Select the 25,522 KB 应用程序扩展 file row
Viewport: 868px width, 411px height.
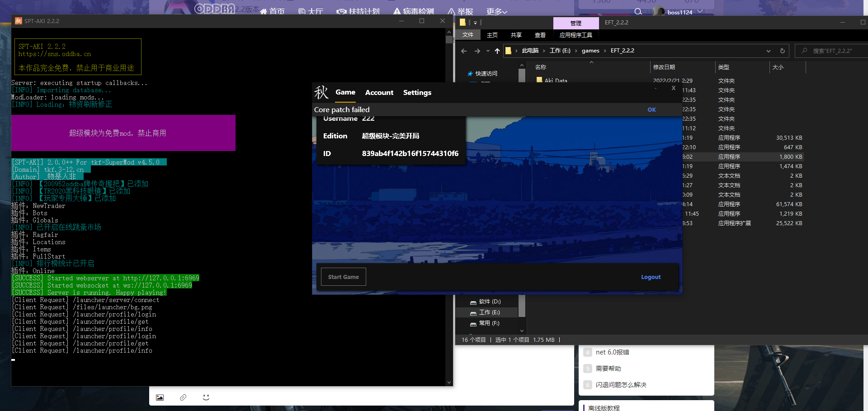(744, 223)
